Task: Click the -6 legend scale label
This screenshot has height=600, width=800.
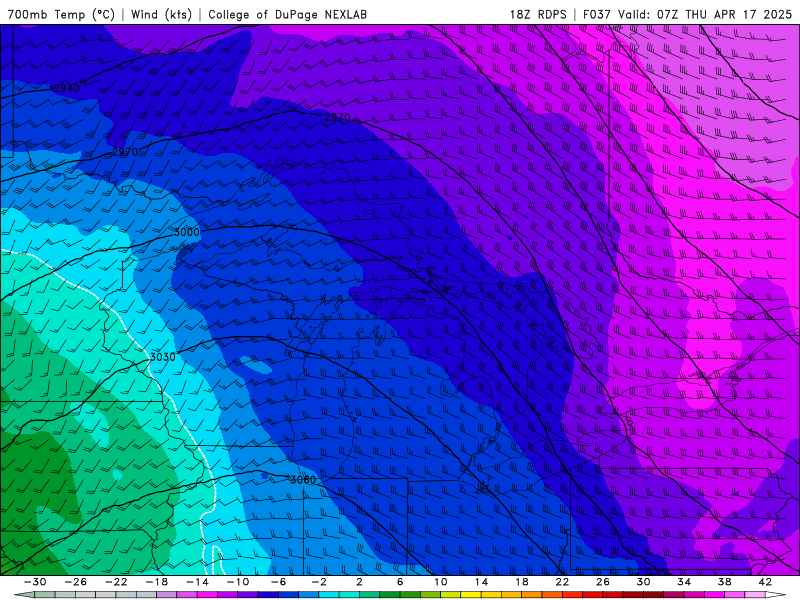Action: coord(279,582)
